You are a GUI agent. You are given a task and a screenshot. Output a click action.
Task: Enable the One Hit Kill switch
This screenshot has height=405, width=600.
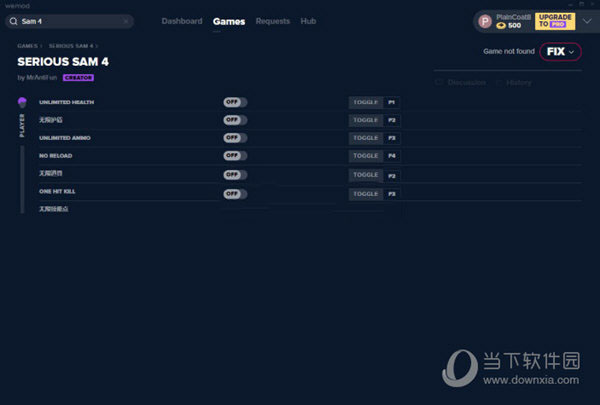coord(235,194)
